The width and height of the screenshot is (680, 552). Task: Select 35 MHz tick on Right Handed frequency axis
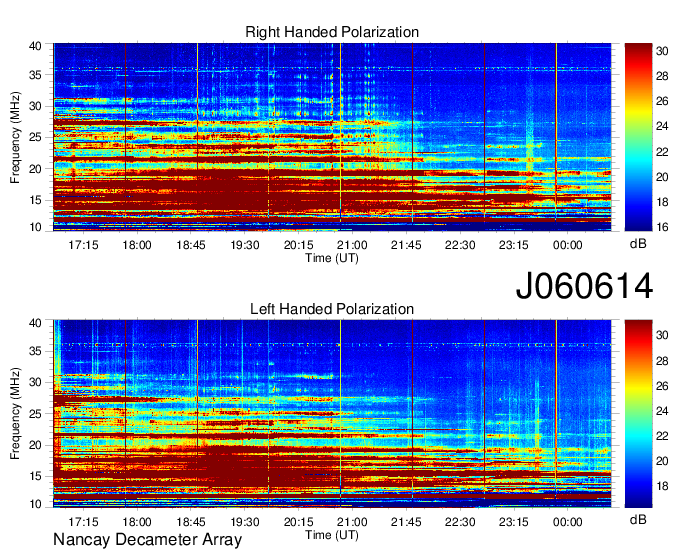coord(36,75)
